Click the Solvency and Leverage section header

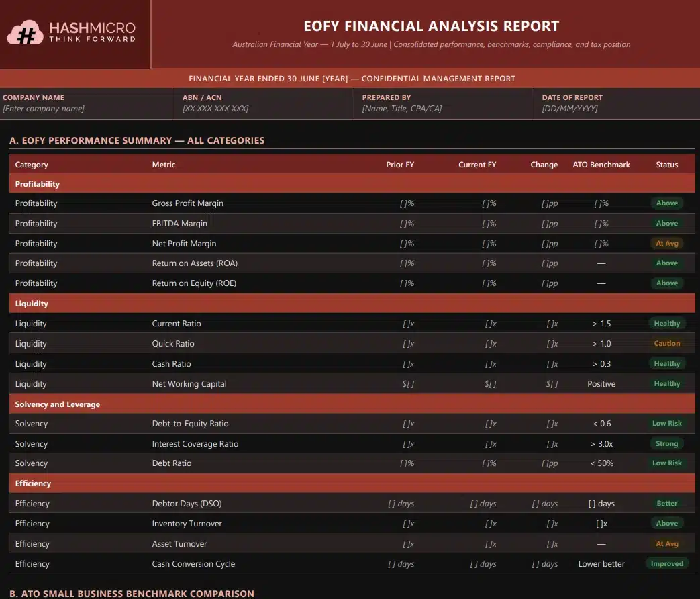[57, 404]
